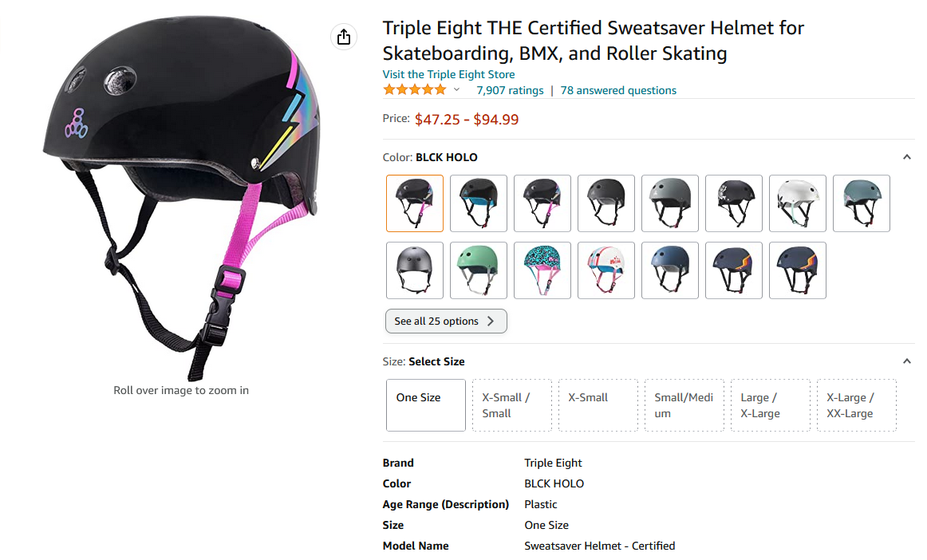This screenshot has height=560, width=927.
Task: Choose the X-Large / XX-Large size
Action: pyautogui.click(x=856, y=405)
